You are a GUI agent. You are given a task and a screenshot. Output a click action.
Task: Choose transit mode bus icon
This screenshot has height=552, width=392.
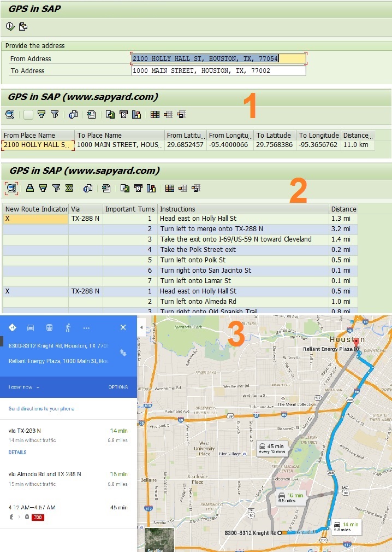click(x=49, y=328)
